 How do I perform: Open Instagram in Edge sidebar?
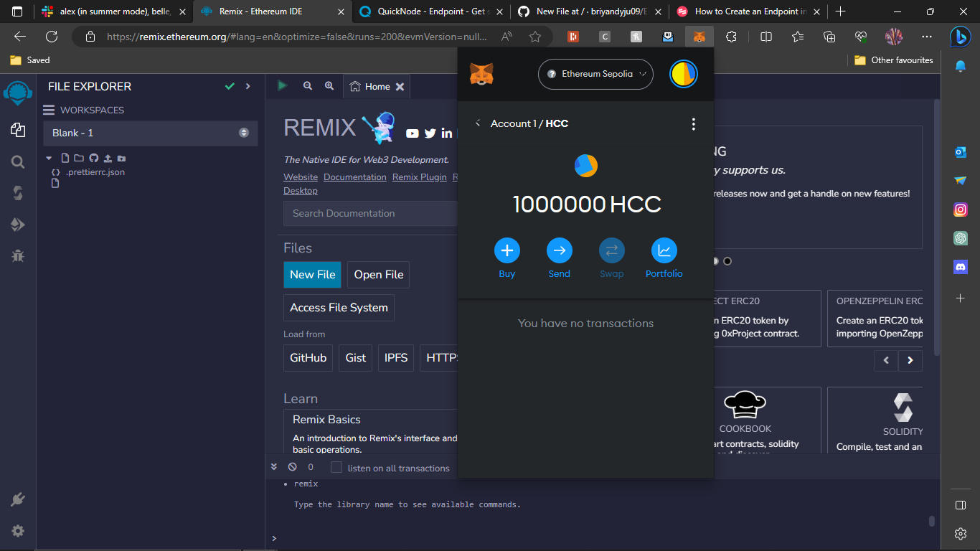tap(961, 209)
